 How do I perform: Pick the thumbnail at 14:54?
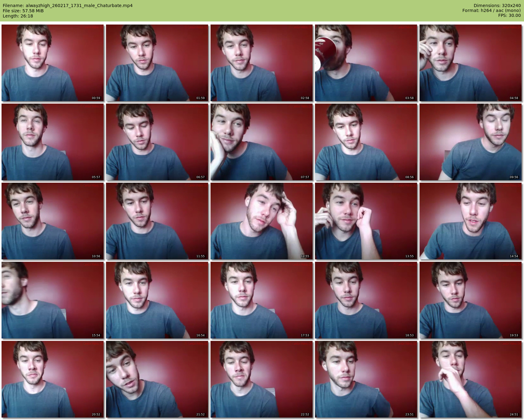[471, 221]
